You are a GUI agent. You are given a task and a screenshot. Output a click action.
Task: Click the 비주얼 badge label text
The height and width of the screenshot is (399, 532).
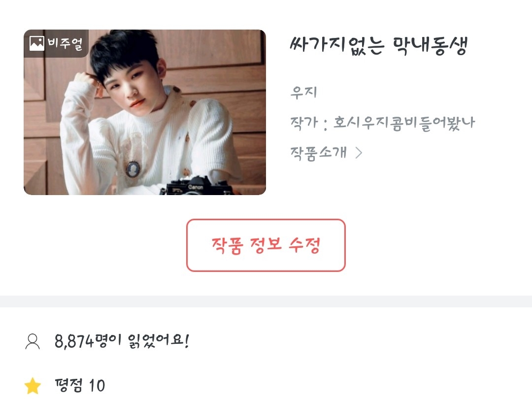(x=65, y=43)
